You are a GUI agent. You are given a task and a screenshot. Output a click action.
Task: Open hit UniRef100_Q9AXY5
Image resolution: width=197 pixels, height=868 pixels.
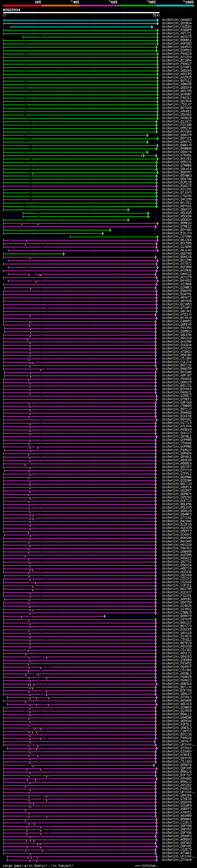[177, 135]
